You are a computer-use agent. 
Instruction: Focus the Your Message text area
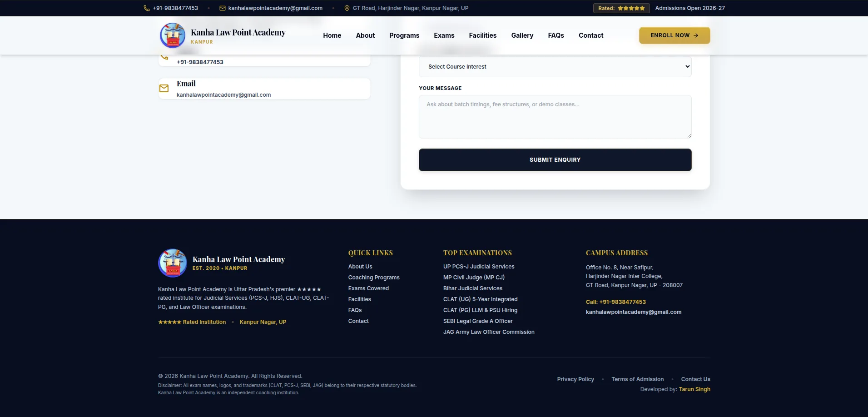click(x=555, y=117)
